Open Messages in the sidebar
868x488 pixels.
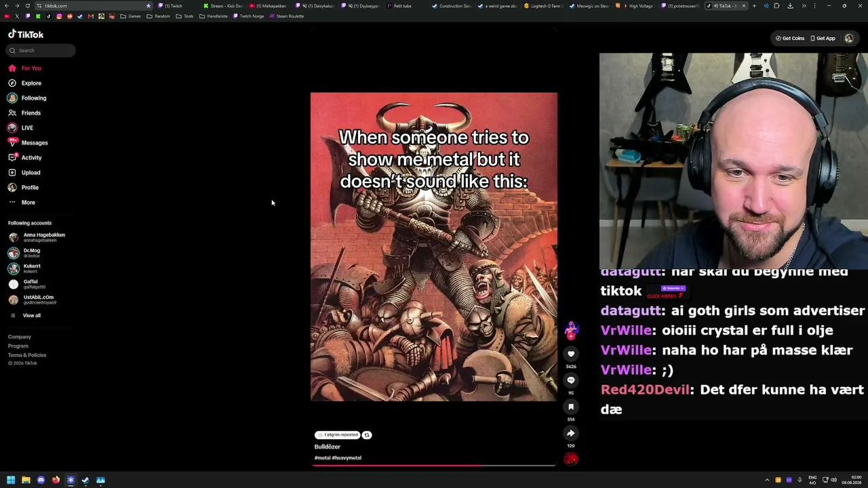click(28, 143)
